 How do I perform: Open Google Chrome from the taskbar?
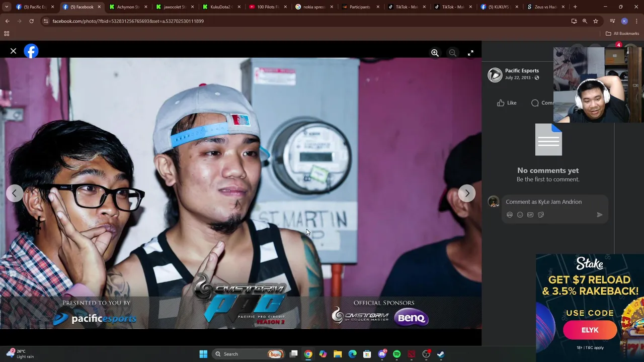308,354
